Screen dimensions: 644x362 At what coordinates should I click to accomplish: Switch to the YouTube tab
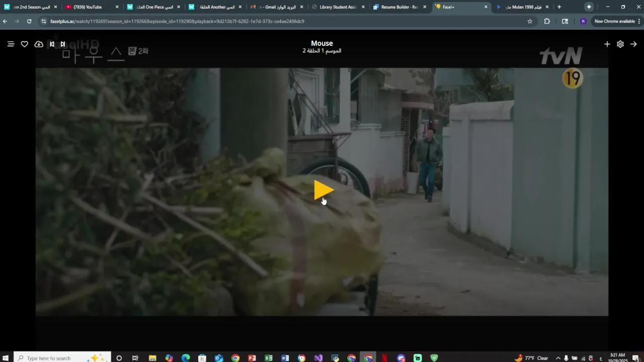click(x=92, y=7)
